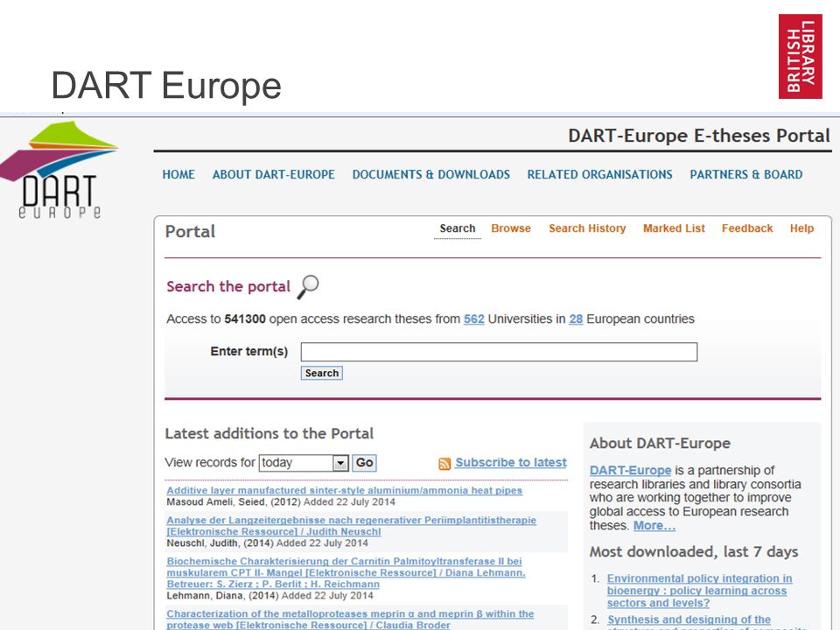
Task: Click the text 'Neuschl, Judith, (2014)'
Action: tap(220, 543)
